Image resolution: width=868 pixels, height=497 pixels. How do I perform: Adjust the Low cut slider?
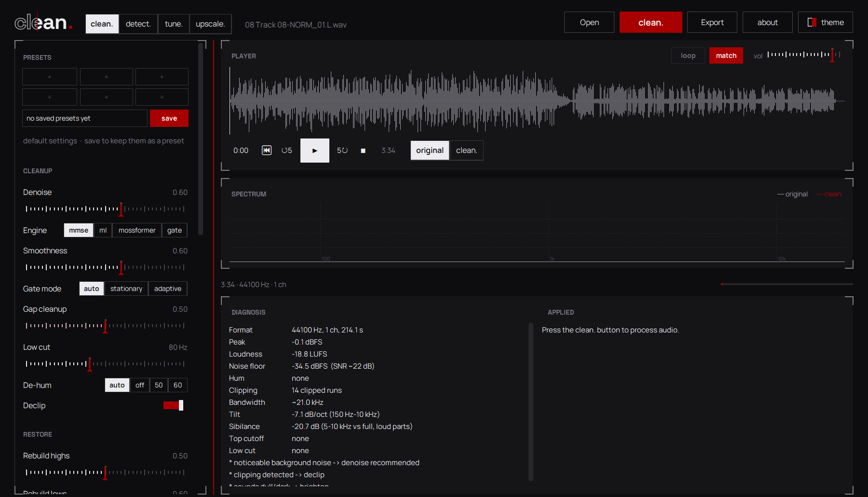pos(105,364)
